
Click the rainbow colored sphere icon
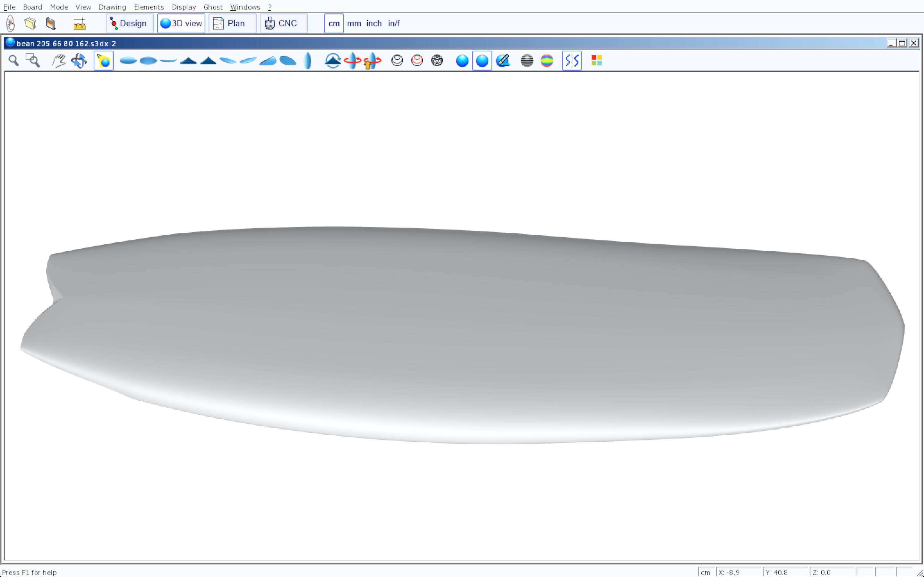point(547,61)
